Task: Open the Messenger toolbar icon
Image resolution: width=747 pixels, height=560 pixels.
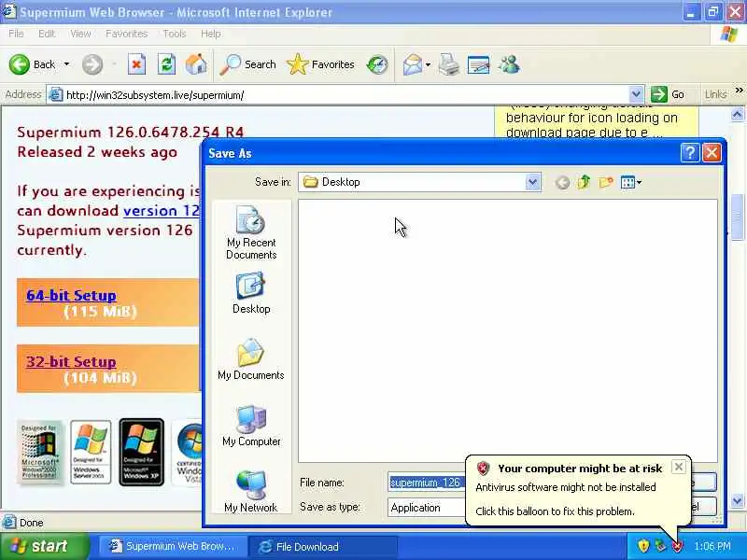Action: click(509, 64)
